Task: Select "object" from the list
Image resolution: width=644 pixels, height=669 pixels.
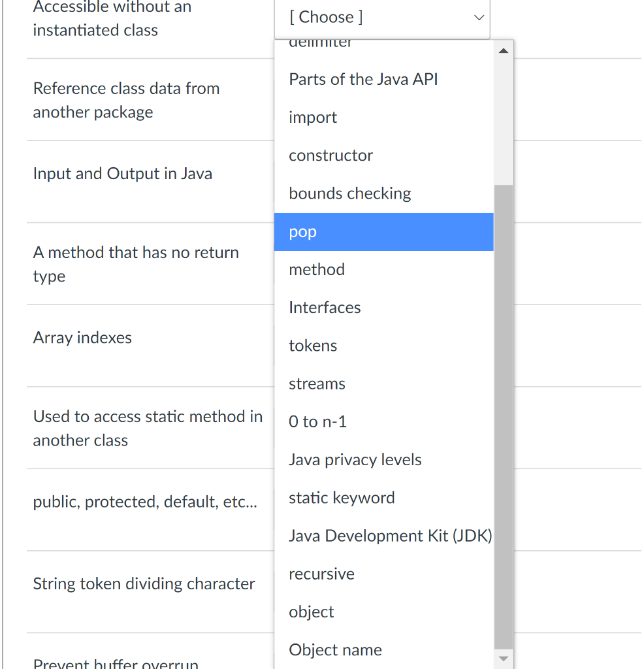Action: click(312, 612)
